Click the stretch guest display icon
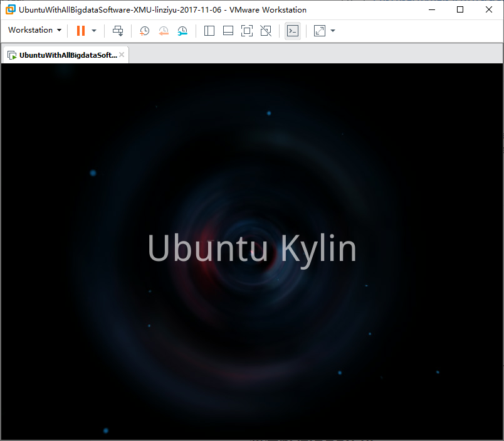The width and height of the screenshot is (504, 441). click(x=320, y=31)
